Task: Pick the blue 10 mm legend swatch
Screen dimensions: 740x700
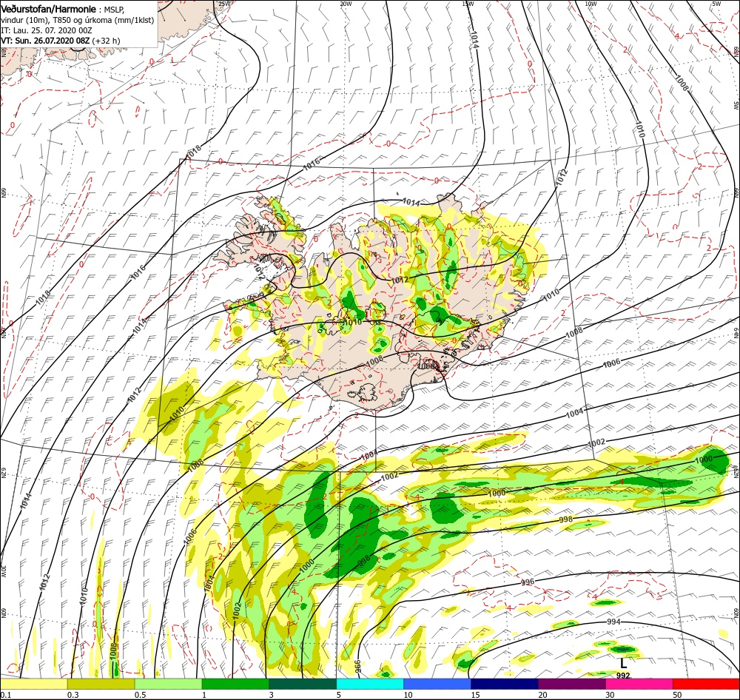Action: (x=437, y=684)
